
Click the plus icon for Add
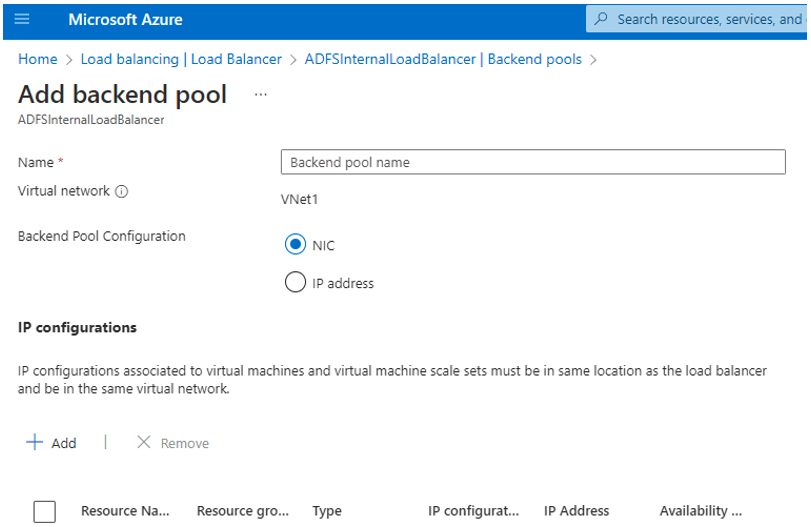coord(35,442)
